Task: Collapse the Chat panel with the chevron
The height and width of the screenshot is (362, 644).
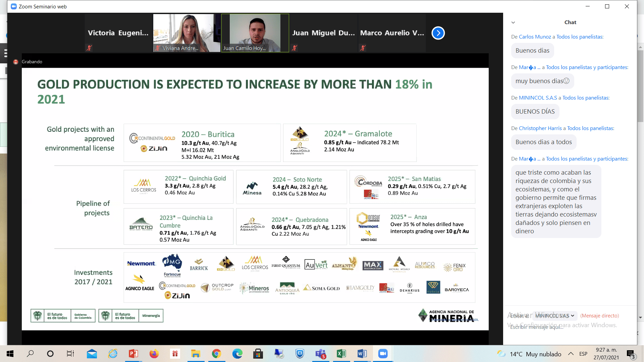Action: (x=513, y=22)
